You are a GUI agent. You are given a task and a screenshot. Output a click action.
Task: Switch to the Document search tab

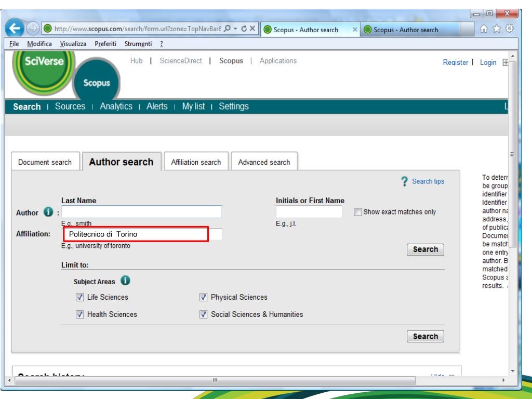(x=45, y=162)
